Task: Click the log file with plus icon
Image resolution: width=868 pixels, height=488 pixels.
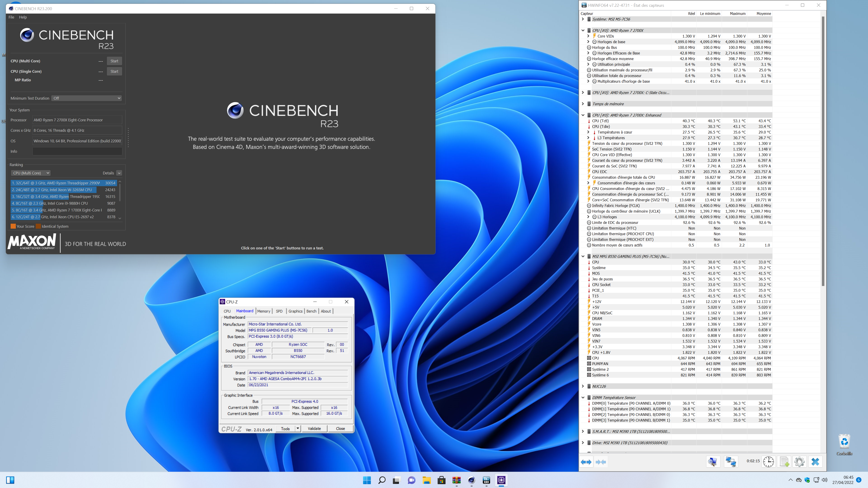Action: (x=784, y=462)
